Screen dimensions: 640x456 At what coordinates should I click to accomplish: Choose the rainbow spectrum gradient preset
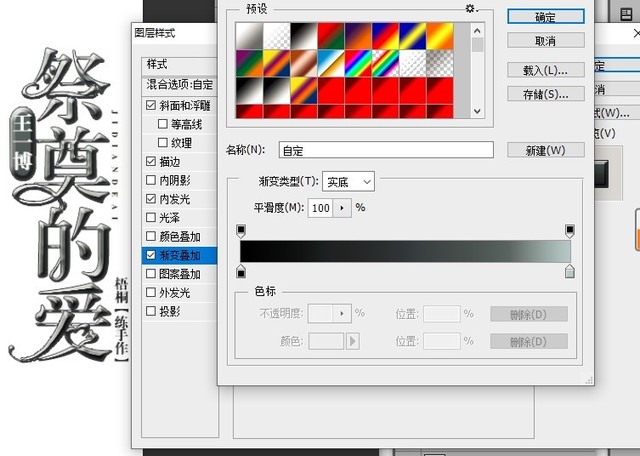click(x=359, y=62)
